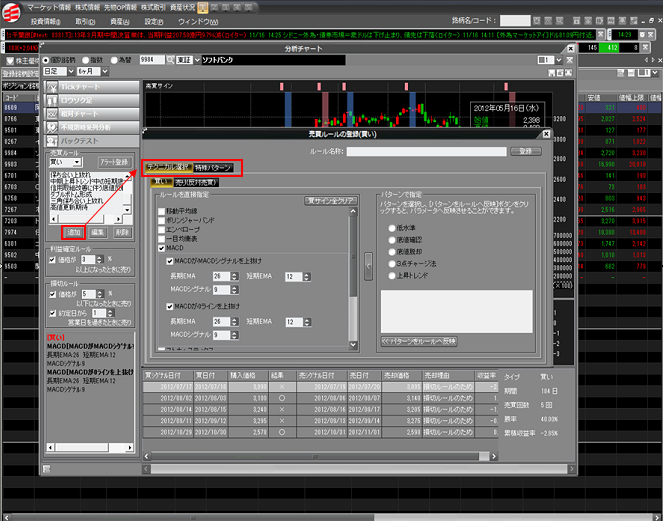The image size is (663, 521).
Task: Open the バックテスト panel
Action: click(x=92, y=141)
